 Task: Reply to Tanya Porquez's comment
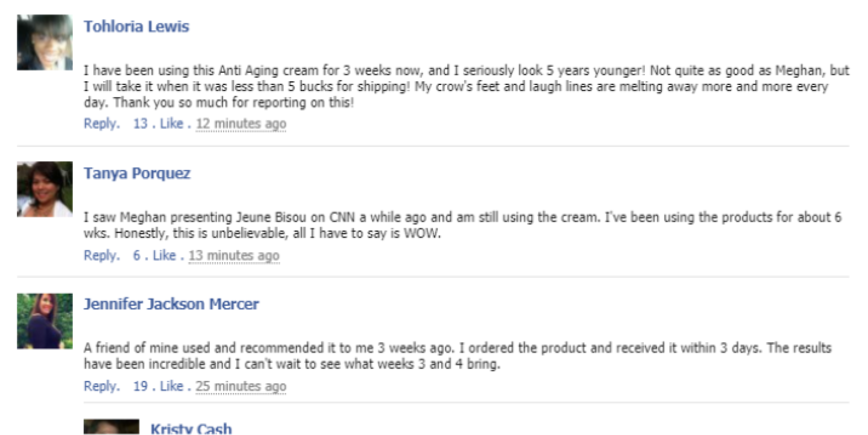[101, 255]
